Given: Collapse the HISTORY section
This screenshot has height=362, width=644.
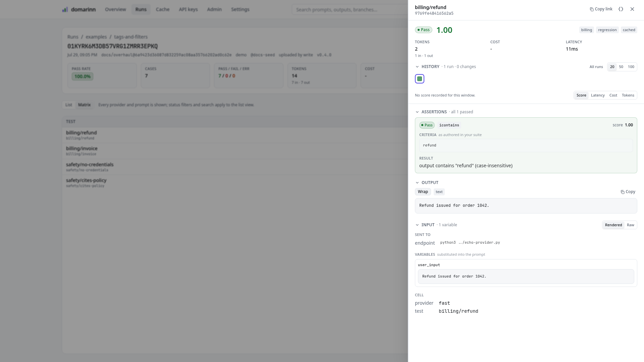Looking at the screenshot, I should pos(417,67).
